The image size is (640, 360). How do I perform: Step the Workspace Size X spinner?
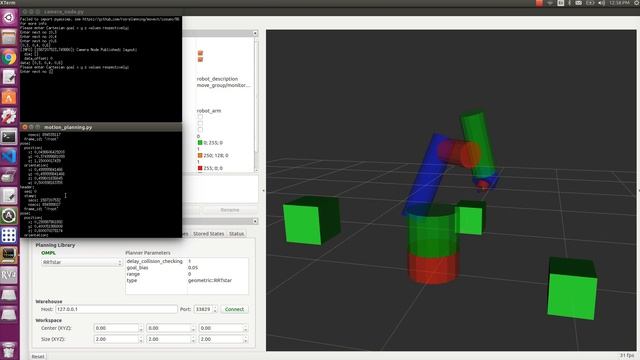pyautogui.click(x=141, y=339)
